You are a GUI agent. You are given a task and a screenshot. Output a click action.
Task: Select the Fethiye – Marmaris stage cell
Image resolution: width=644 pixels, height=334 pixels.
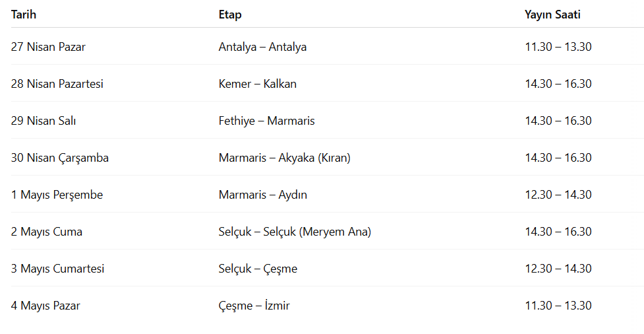[266, 121]
